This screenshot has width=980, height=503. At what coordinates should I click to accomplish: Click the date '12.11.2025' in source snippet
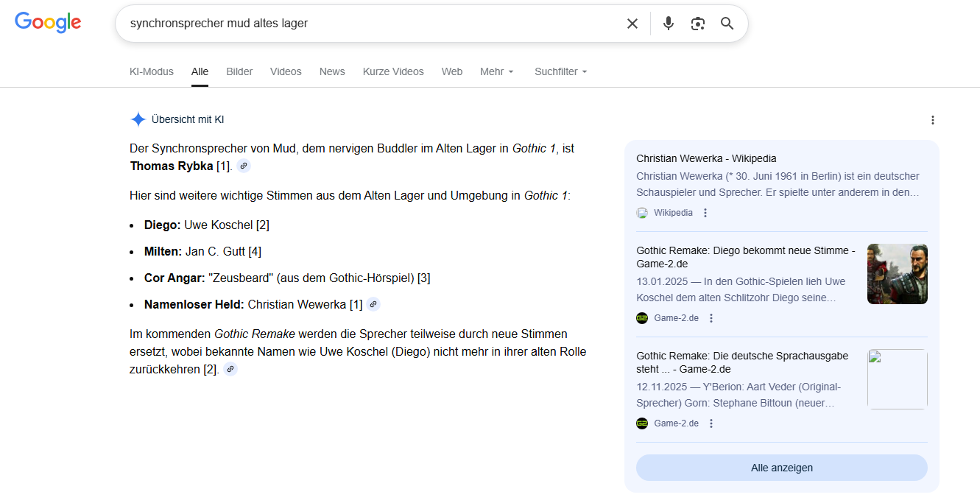point(661,387)
